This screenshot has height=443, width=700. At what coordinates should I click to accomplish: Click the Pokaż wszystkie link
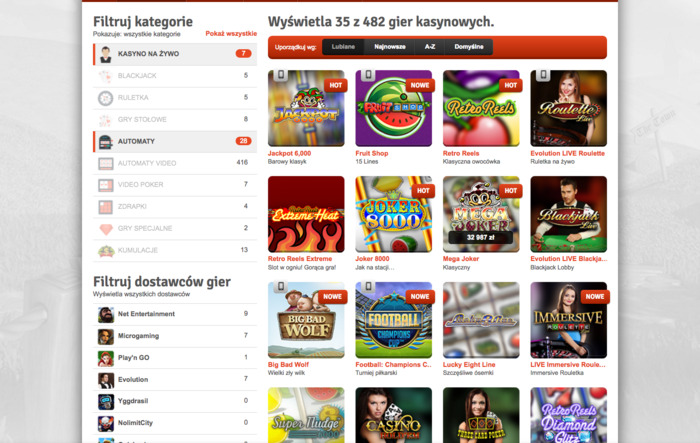pyautogui.click(x=231, y=34)
